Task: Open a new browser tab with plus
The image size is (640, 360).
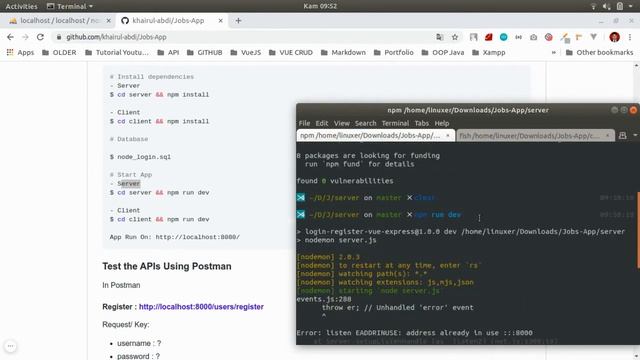Action: [238, 20]
